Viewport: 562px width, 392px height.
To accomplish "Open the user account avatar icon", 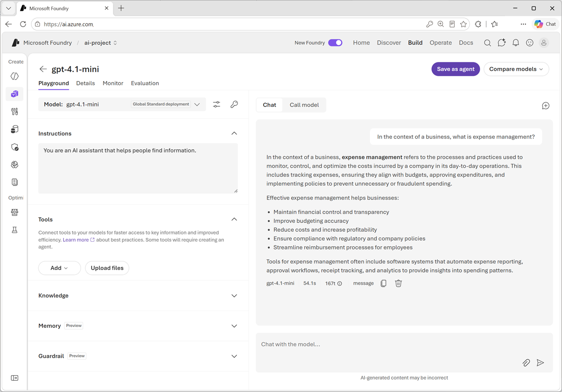I will (544, 43).
